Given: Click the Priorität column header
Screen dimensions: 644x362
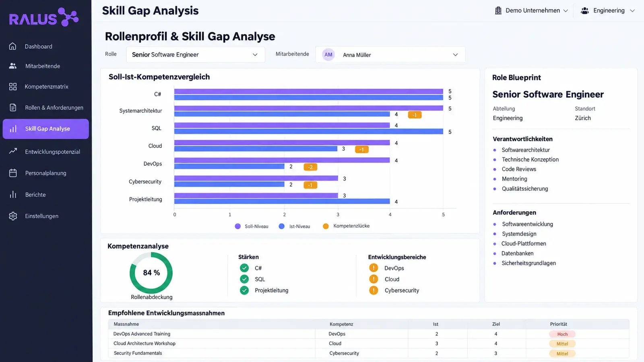Looking at the screenshot, I should [x=559, y=324].
